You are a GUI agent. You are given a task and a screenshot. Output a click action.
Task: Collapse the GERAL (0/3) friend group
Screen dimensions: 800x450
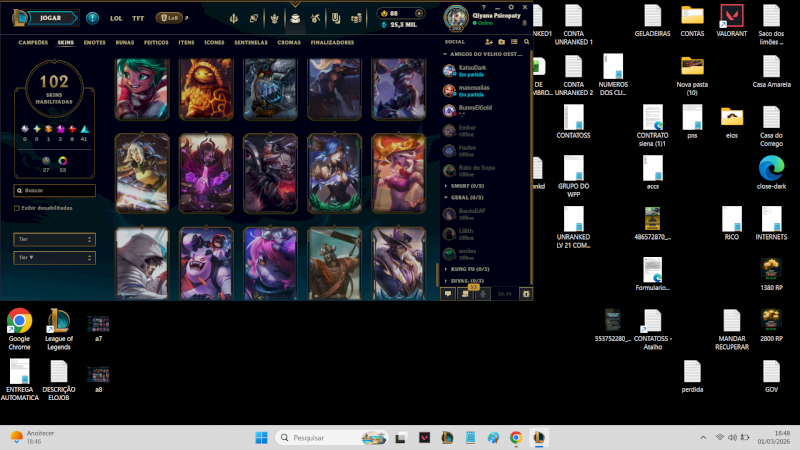pyautogui.click(x=446, y=197)
